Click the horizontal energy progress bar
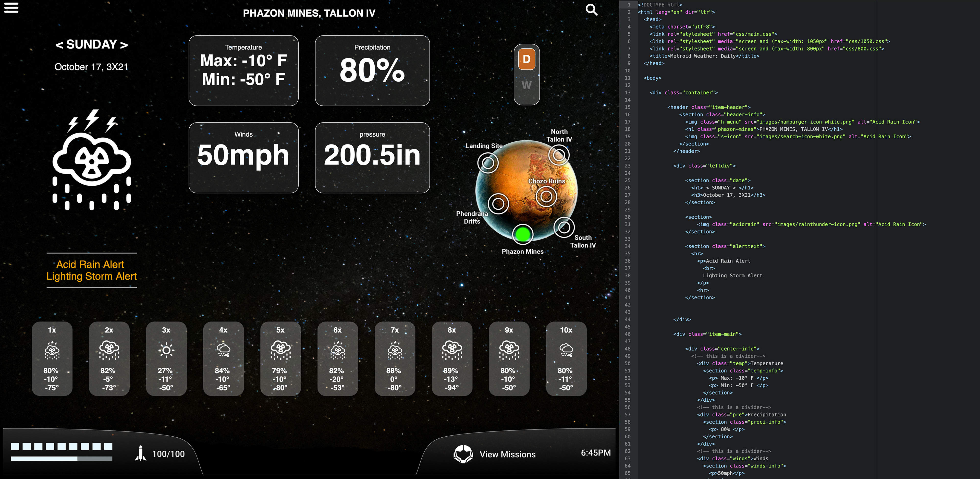 pos(62,458)
